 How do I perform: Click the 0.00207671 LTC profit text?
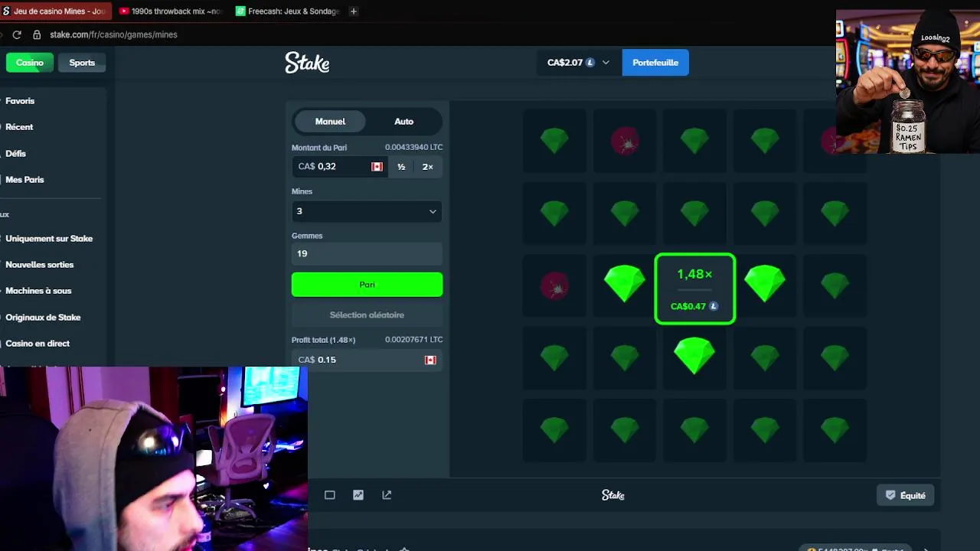[413, 339]
